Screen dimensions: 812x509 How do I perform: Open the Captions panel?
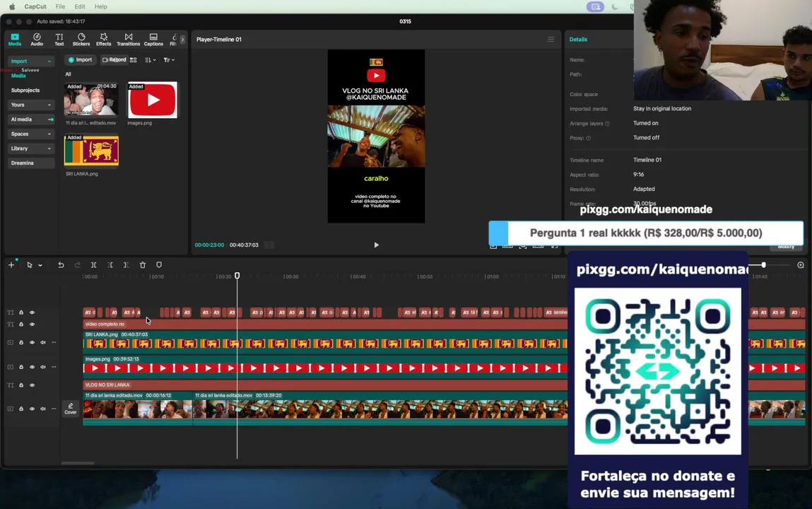tap(153, 40)
